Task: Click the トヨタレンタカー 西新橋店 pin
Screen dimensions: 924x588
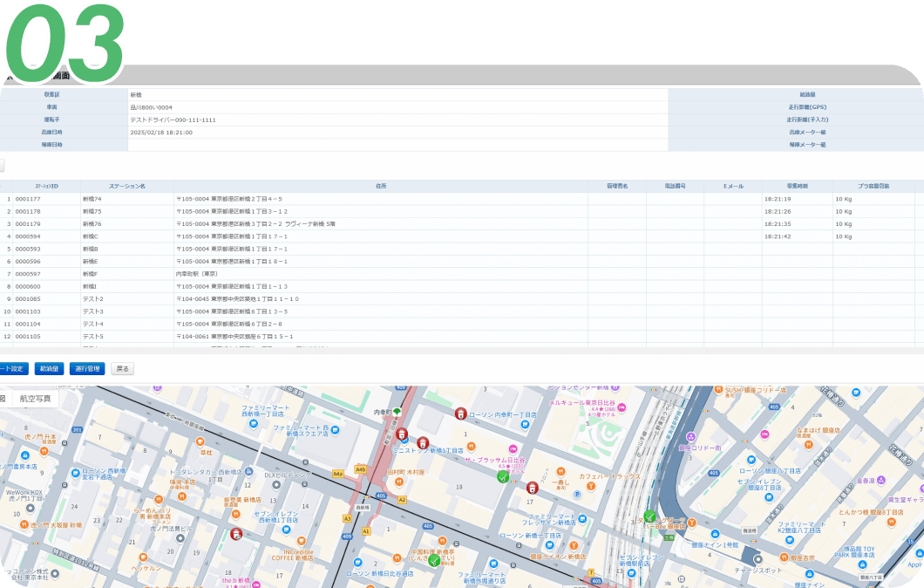Action: pyautogui.click(x=248, y=472)
